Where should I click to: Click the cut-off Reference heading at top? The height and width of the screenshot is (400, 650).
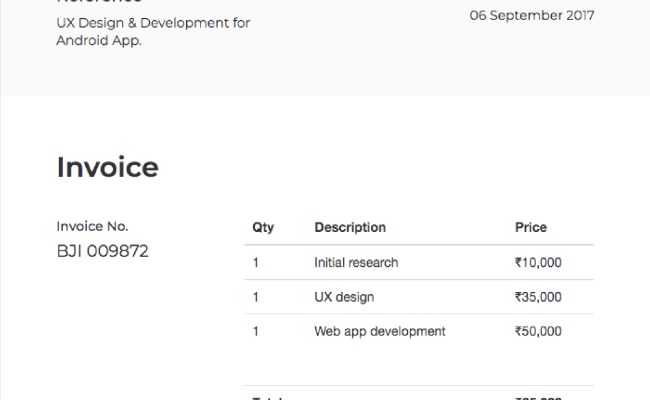99,3
